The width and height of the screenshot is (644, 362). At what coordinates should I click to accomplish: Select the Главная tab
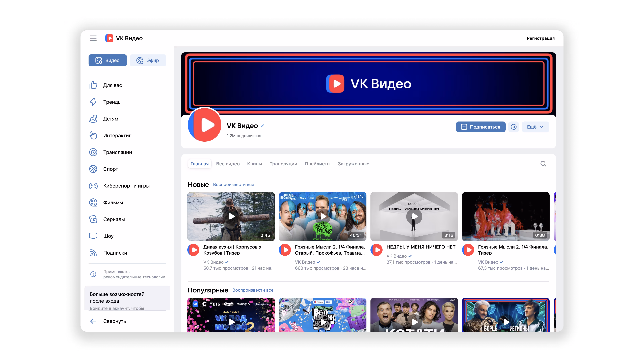[x=200, y=164]
